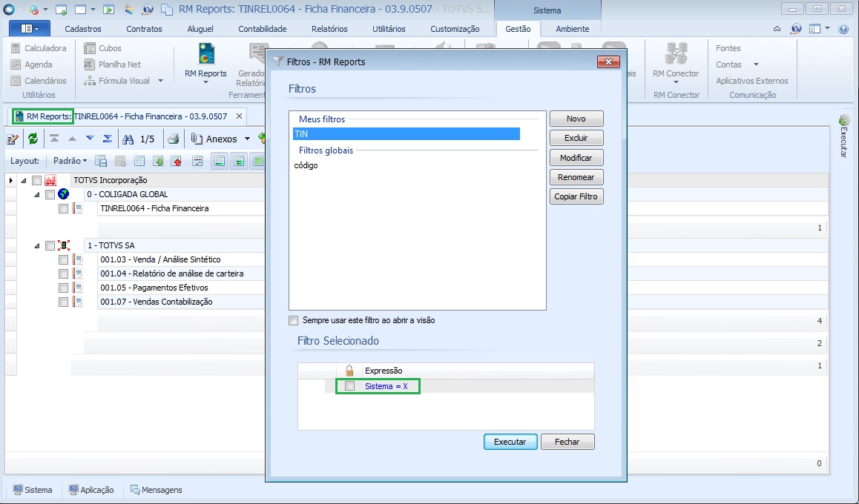Viewport: 859px width, 504px height.
Task: Open search with the binoculars icon
Action: tap(128, 139)
